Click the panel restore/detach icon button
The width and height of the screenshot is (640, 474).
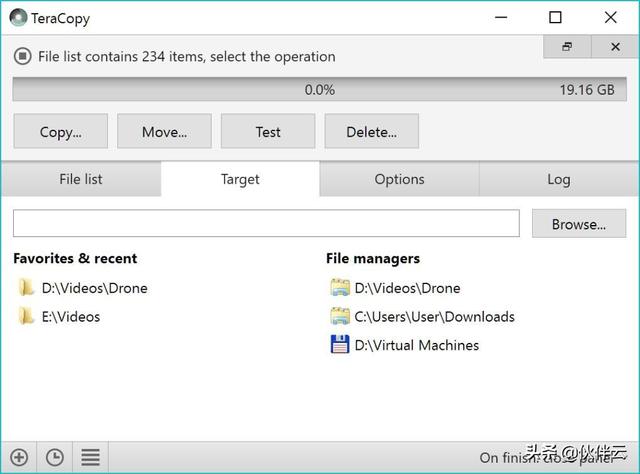point(567,47)
